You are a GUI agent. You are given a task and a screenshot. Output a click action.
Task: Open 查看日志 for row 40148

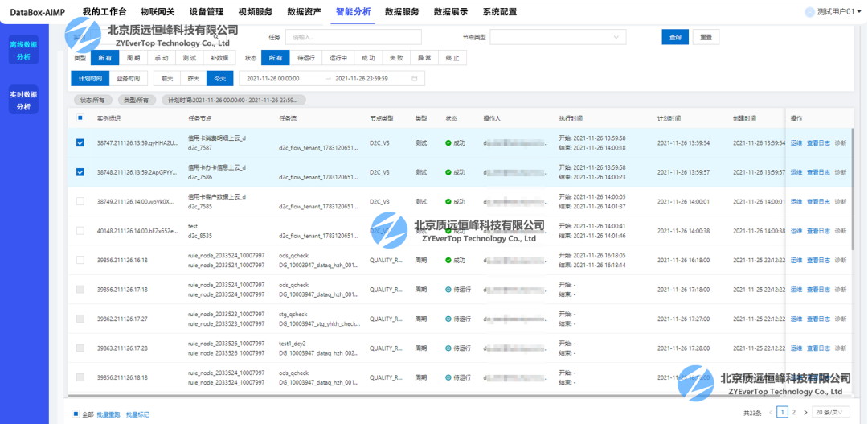coord(818,231)
